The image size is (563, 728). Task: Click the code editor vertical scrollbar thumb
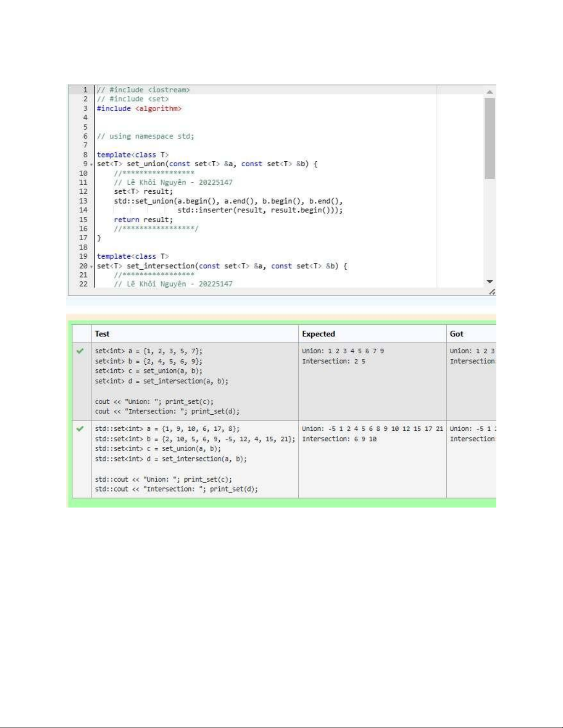pyautogui.click(x=489, y=138)
